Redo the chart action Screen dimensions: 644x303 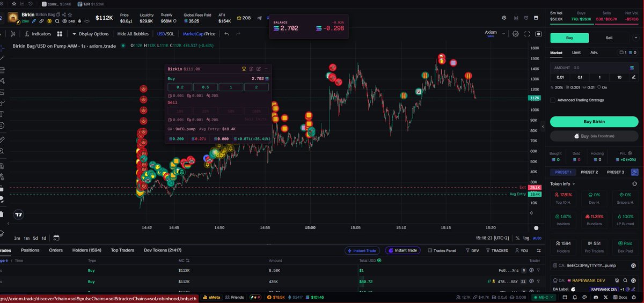click(x=239, y=34)
